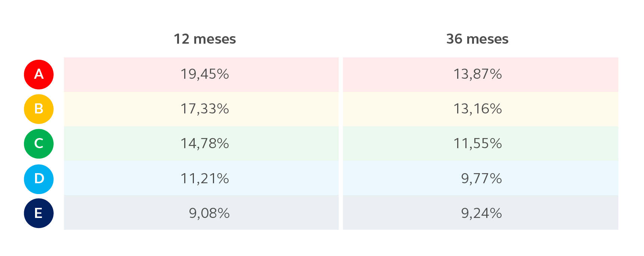Select the 13,16% cell in row B

pos(478,109)
